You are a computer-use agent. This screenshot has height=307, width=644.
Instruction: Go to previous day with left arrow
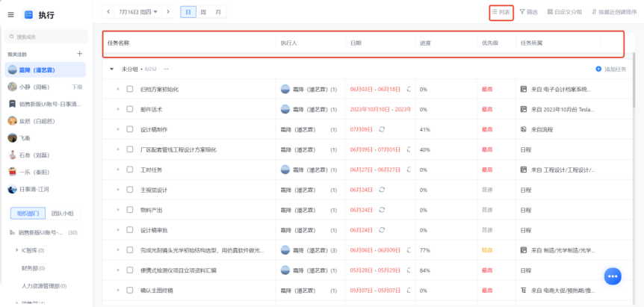[x=108, y=12]
